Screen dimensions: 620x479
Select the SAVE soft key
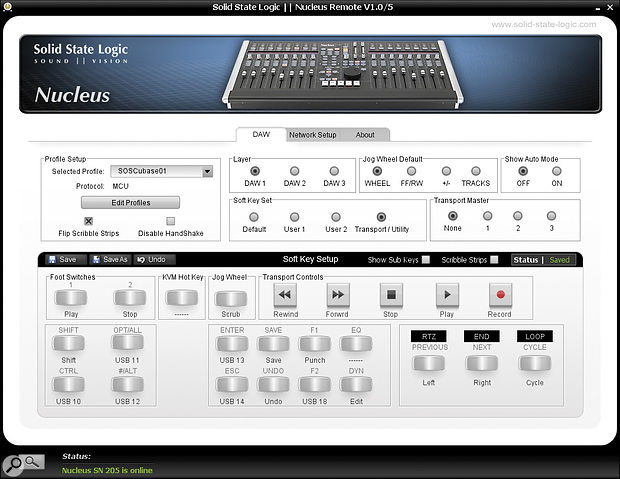(273, 343)
